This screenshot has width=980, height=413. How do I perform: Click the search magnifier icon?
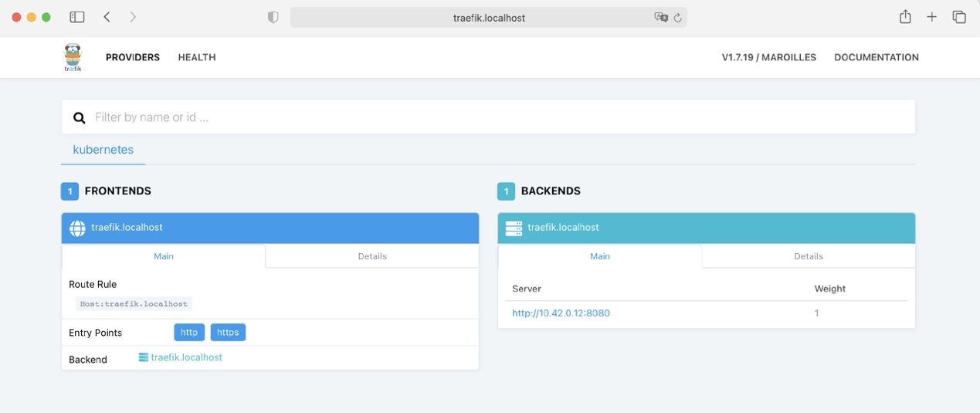(79, 117)
